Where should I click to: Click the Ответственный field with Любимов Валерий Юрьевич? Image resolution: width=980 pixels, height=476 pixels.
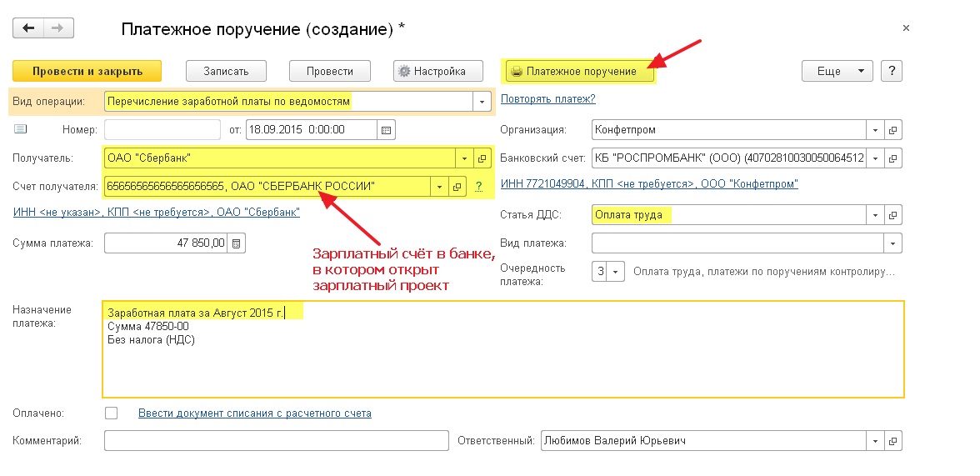click(x=703, y=440)
